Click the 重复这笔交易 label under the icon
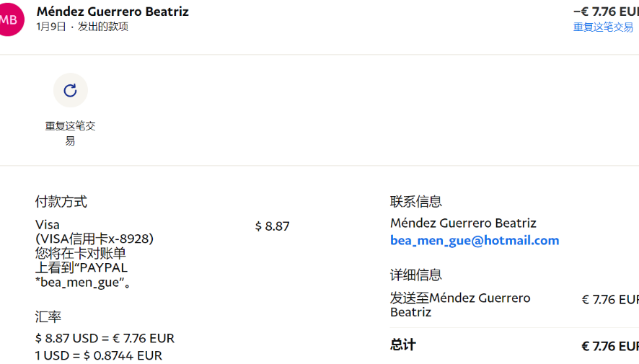 [x=70, y=133]
